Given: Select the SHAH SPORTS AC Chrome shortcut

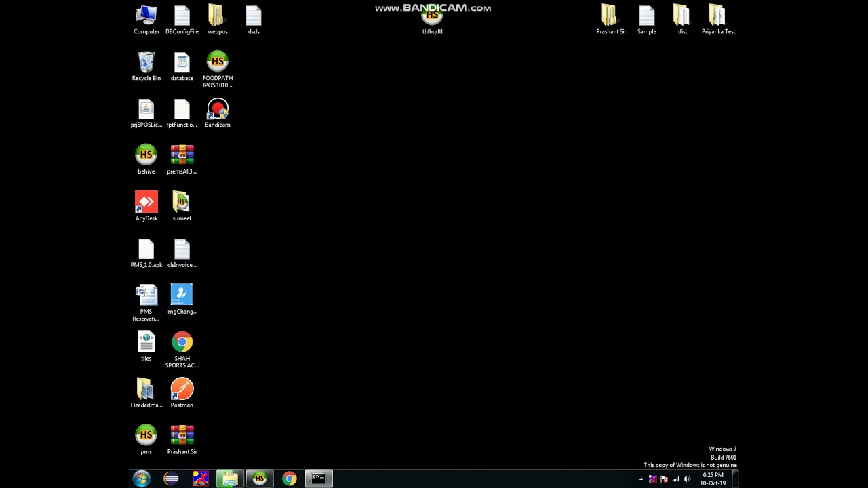Looking at the screenshot, I should click(x=182, y=350).
